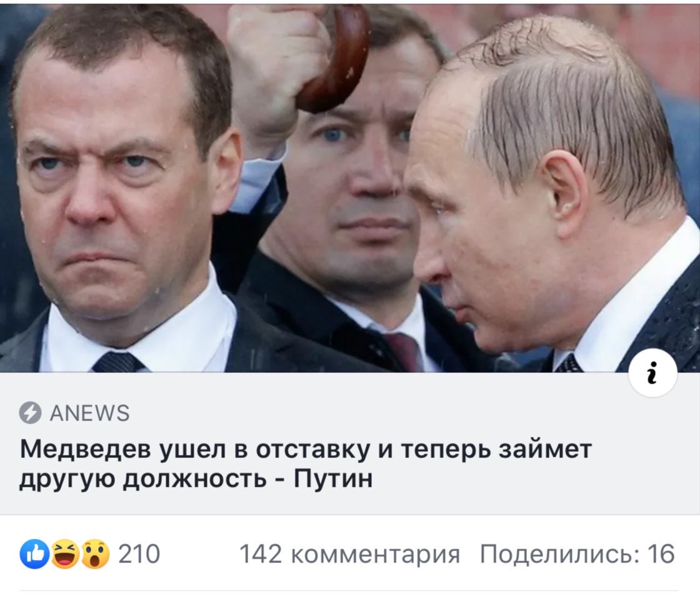Viewport: 700px width, 596px height.
Task: Click the gray link preview card background
Action: coord(350,443)
